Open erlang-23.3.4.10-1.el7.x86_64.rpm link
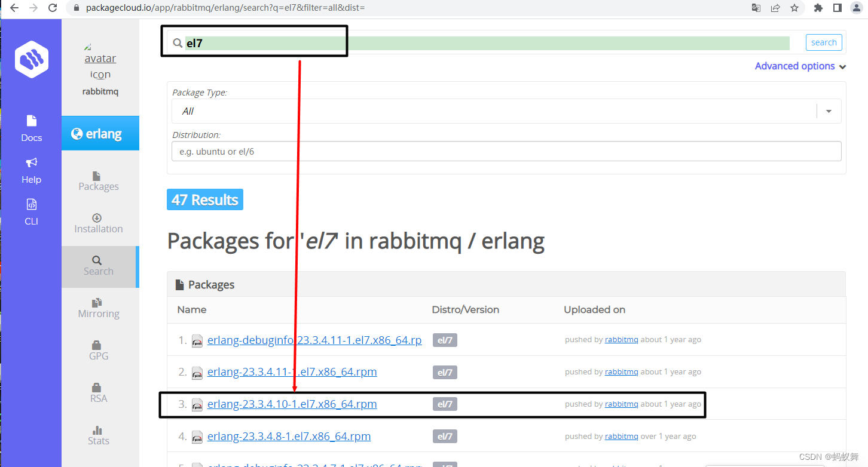The height and width of the screenshot is (467, 868). pos(292,404)
